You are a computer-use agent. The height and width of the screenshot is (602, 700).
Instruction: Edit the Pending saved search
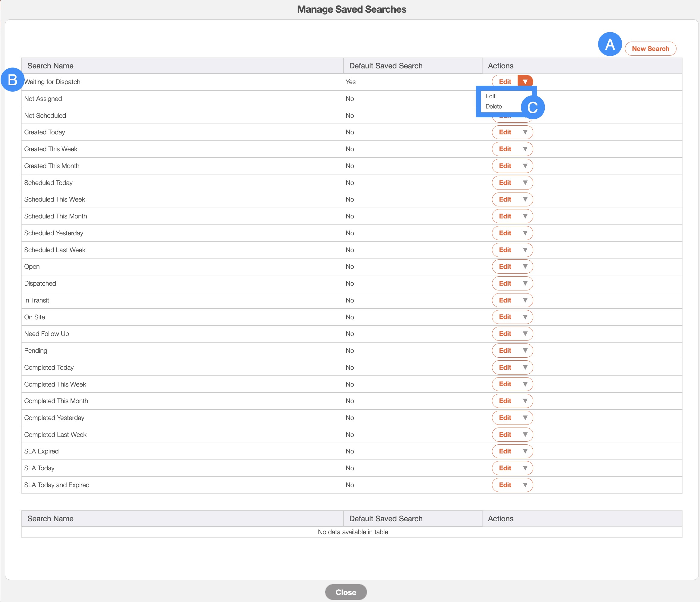pyautogui.click(x=505, y=350)
